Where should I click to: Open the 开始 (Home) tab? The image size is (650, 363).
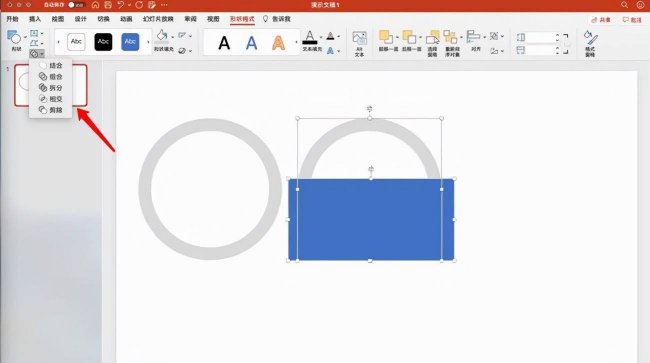click(x=12, y=19)
